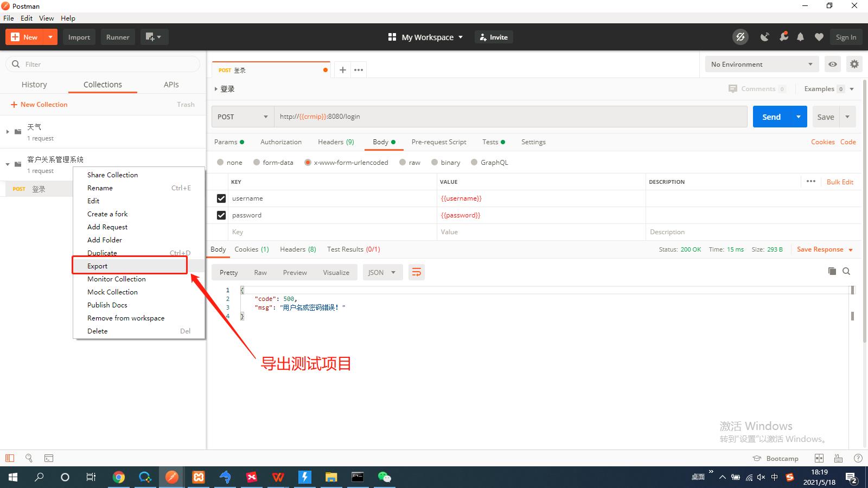Image resolution: width=868 pixels, height=488 pixels.
Task: Open column options ellipsis near Bulk Edit
Action: (x=811, y=181)
